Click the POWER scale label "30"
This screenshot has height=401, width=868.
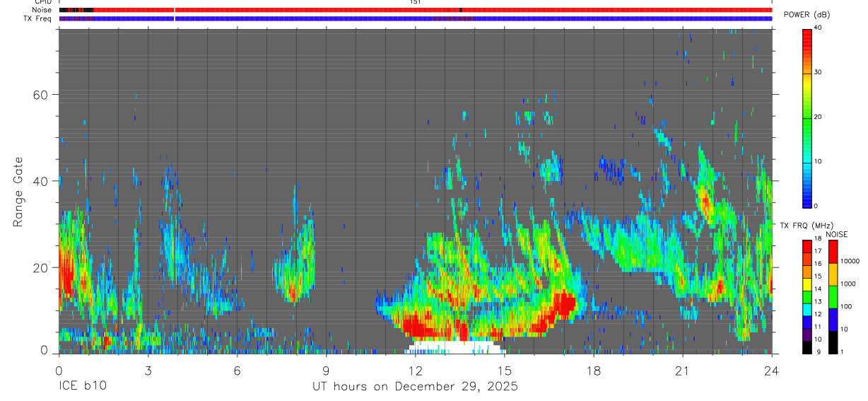(x=819, y=73)
